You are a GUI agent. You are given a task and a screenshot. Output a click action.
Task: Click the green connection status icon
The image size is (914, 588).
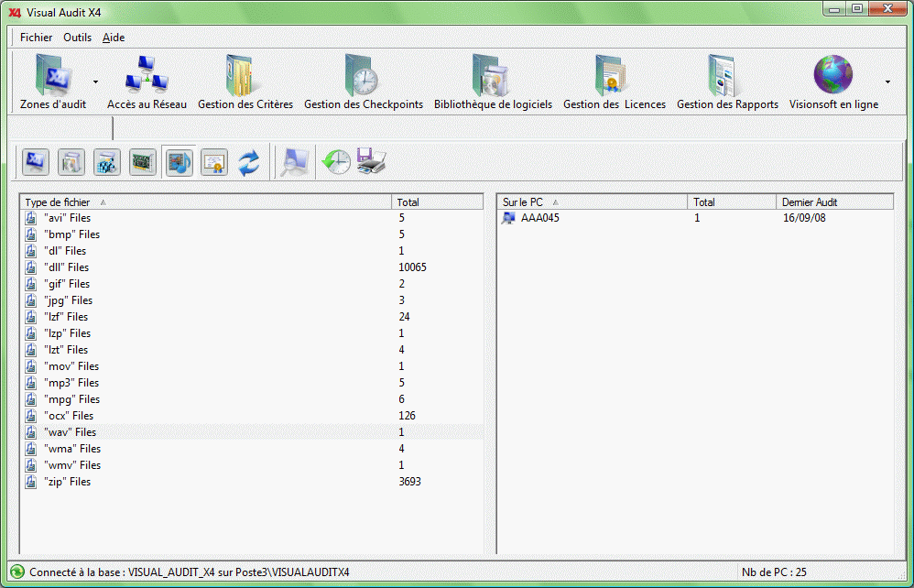[17, 572]
